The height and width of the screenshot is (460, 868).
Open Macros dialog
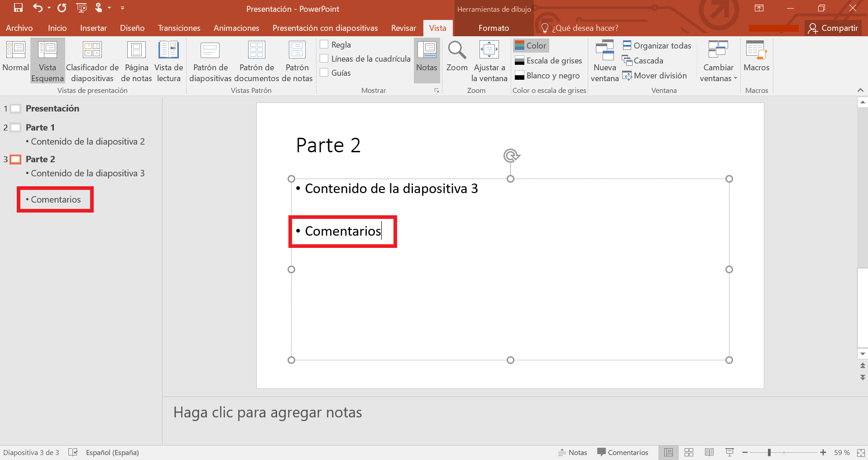[756, 56]
